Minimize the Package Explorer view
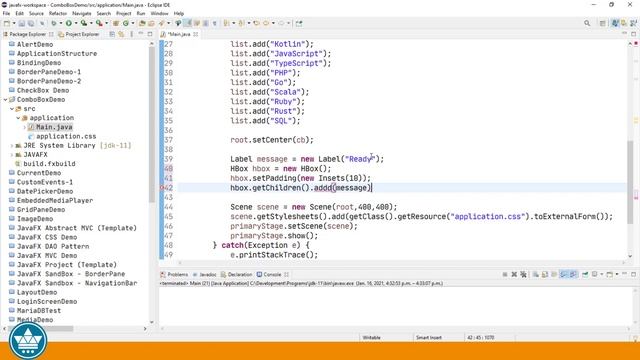Screen dimensions: 640x360 point(141,34)
